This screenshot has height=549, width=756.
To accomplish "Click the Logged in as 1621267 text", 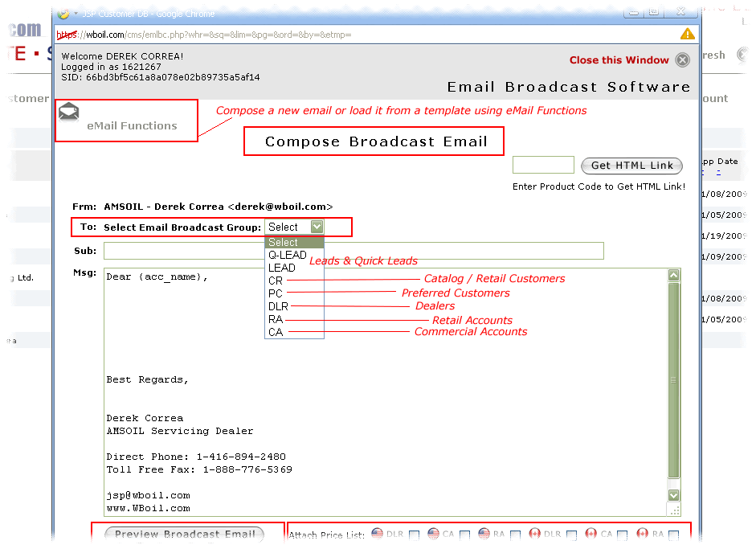I will click(x=111, y=67).
